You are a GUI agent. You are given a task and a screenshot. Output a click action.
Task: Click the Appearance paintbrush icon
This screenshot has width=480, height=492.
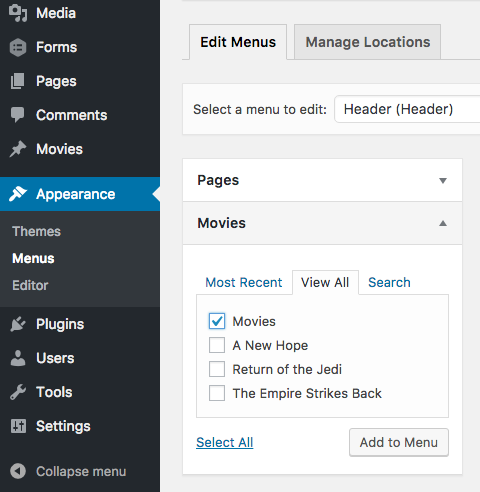[x=18, y=194]
